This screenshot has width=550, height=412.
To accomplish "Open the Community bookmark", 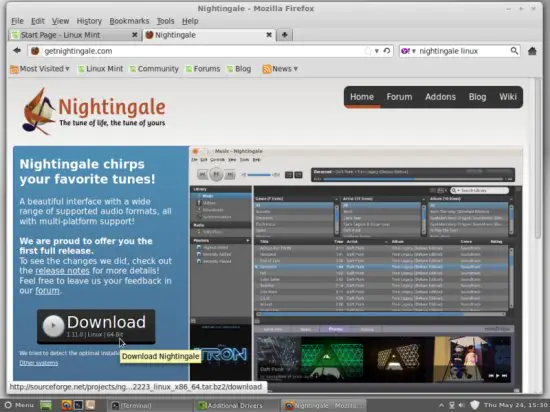I will [154, 69].
